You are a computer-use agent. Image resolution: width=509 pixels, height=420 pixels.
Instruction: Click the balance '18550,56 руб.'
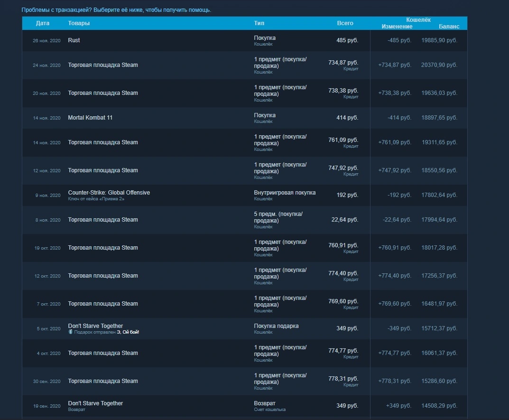pos(439,170)
